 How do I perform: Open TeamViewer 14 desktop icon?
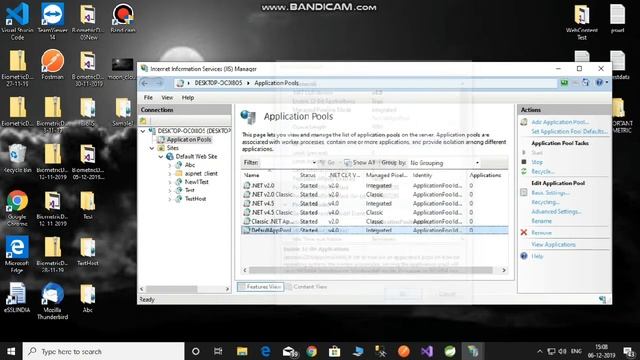(52, 21)
